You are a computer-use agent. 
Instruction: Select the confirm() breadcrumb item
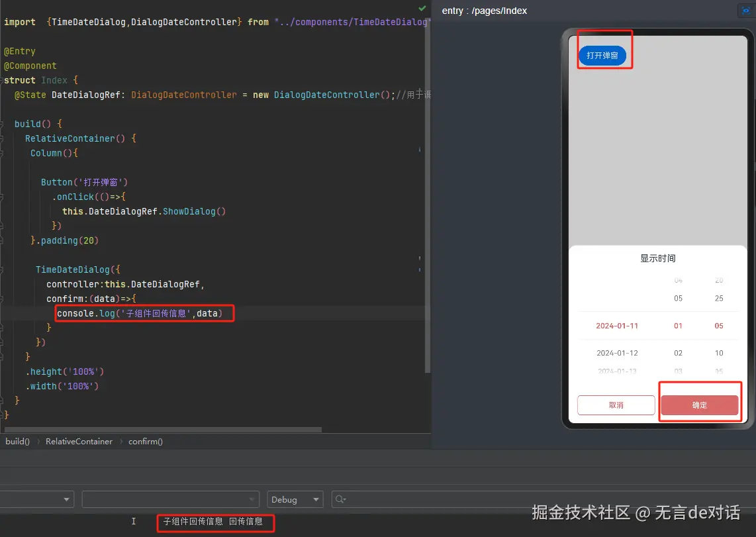tap(146, 441)
